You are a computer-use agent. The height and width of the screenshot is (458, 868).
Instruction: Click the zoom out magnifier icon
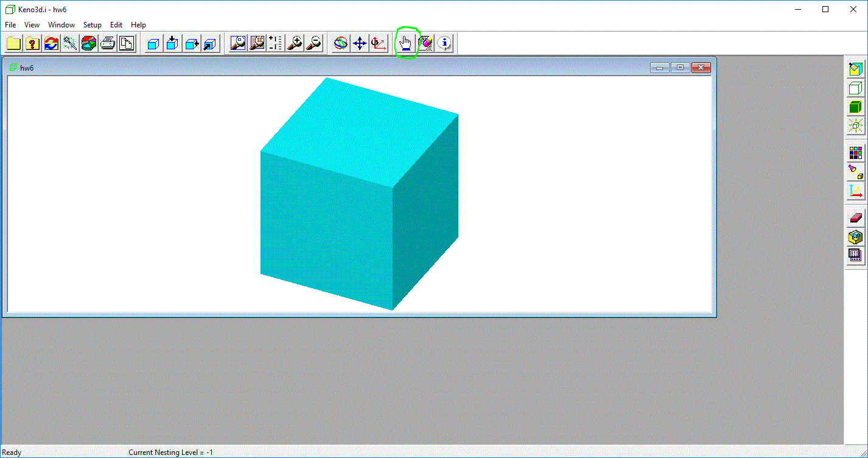(x=313, y=43)
